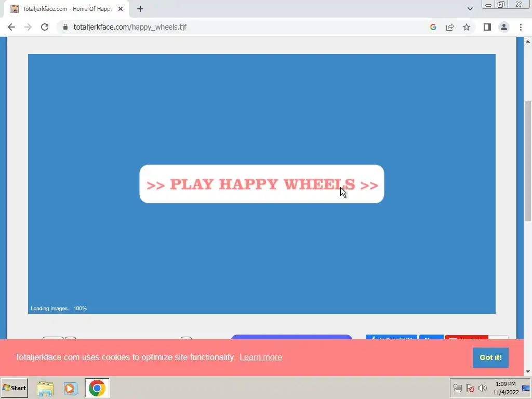Viewport: 532px width, 399px height.
Task: Bookmark this page with the star
Action: (x=467, y=27)
